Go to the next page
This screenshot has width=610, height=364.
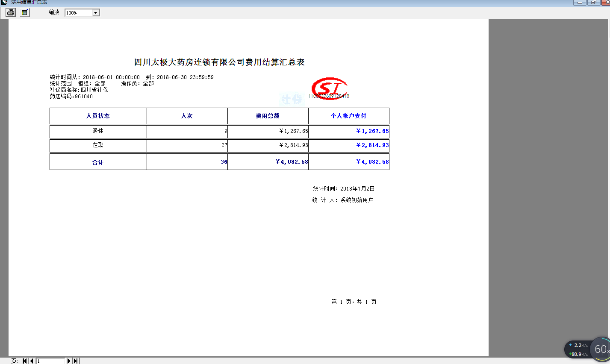pos(69,361)
